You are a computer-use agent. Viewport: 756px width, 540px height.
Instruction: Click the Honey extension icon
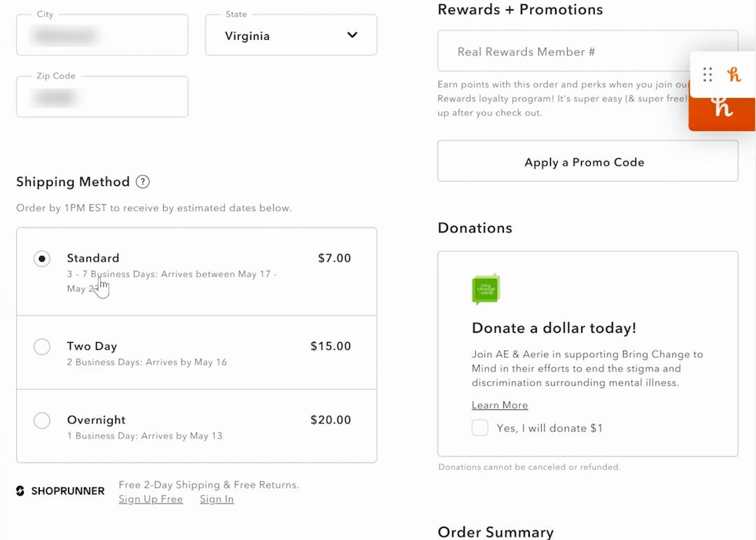(734, 74)
